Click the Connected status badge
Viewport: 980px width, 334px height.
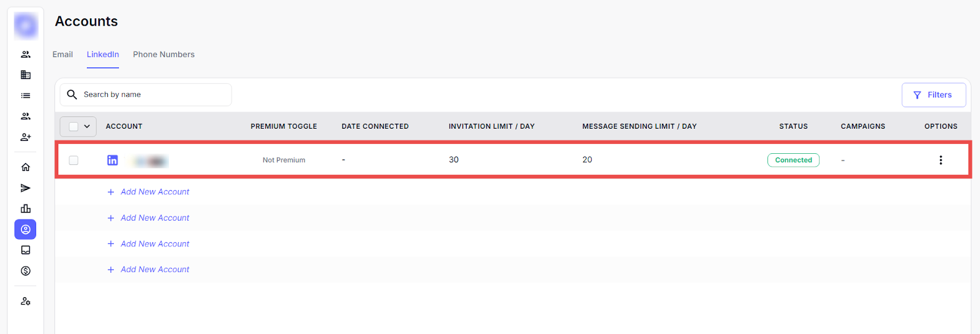[x=793, y=160]
